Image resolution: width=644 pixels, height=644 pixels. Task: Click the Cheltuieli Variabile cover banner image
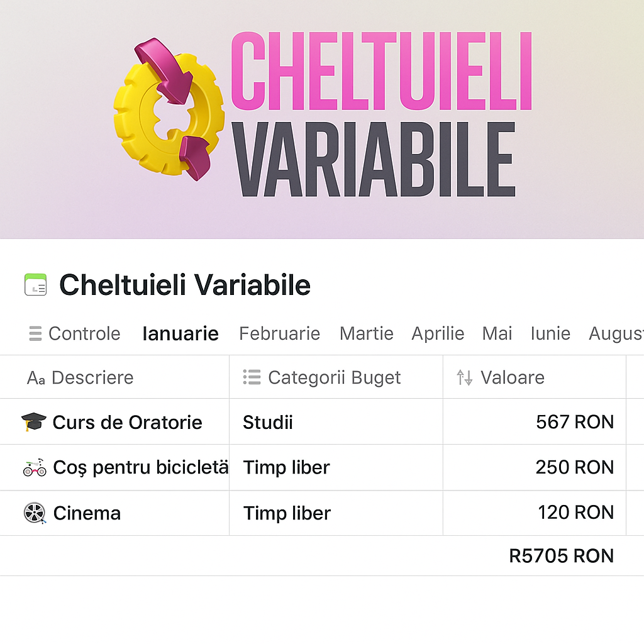(x=322, y=119)
